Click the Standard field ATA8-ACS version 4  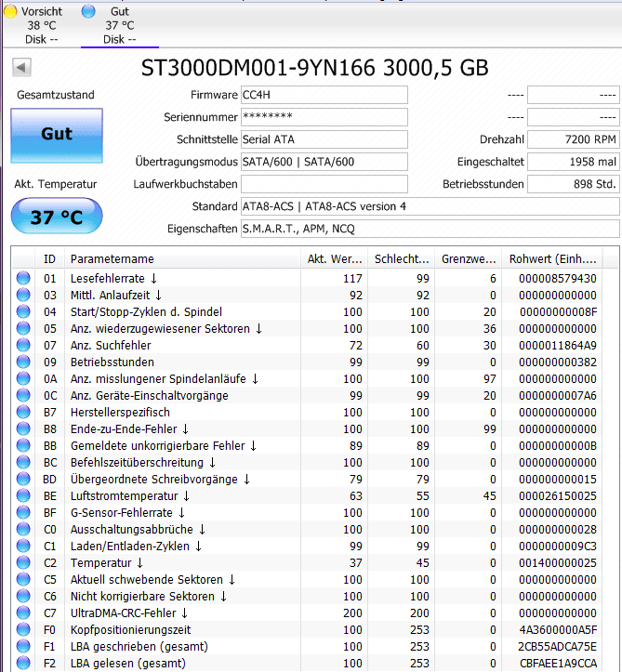[430, 206]
